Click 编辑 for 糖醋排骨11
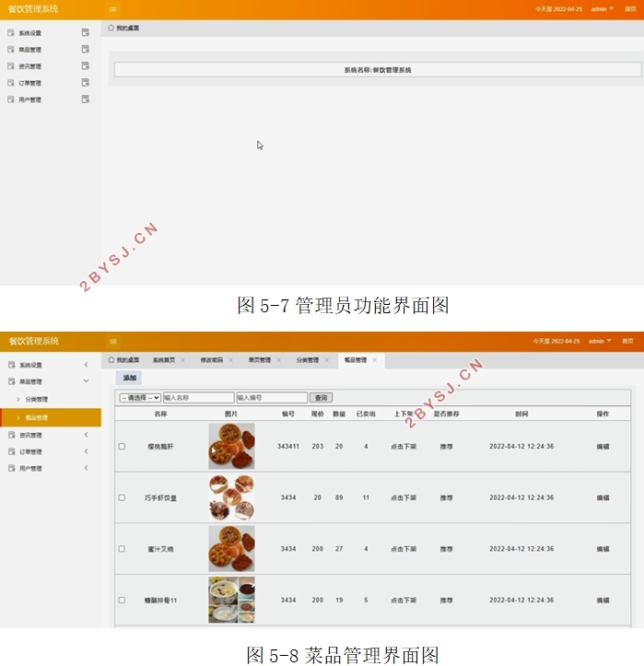The width and height of the screenshot is (644, 666). [x=603, y=601]
